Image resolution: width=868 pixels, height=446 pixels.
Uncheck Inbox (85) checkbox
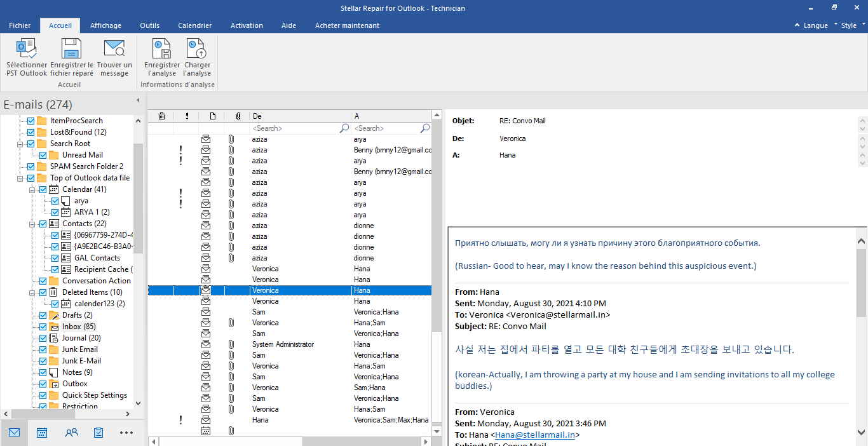[x=43, y=327]
